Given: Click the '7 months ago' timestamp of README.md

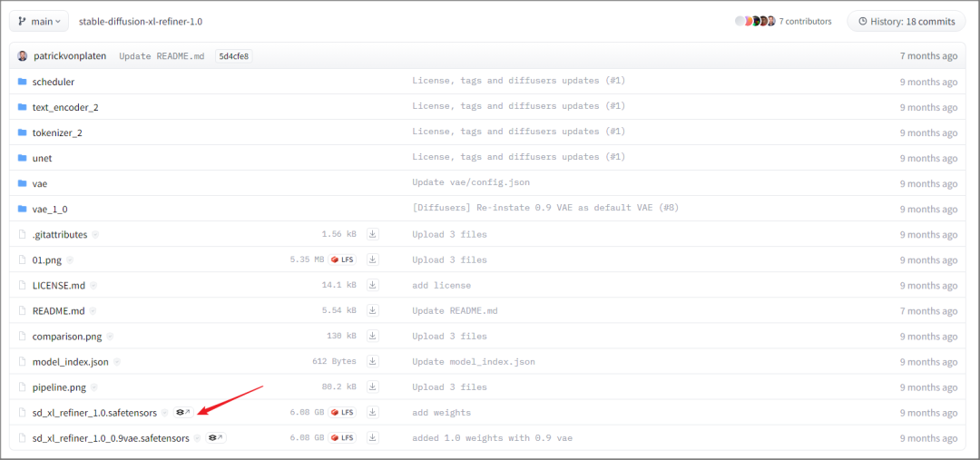Looking at the screenshot, I should [x=928, y=310].
